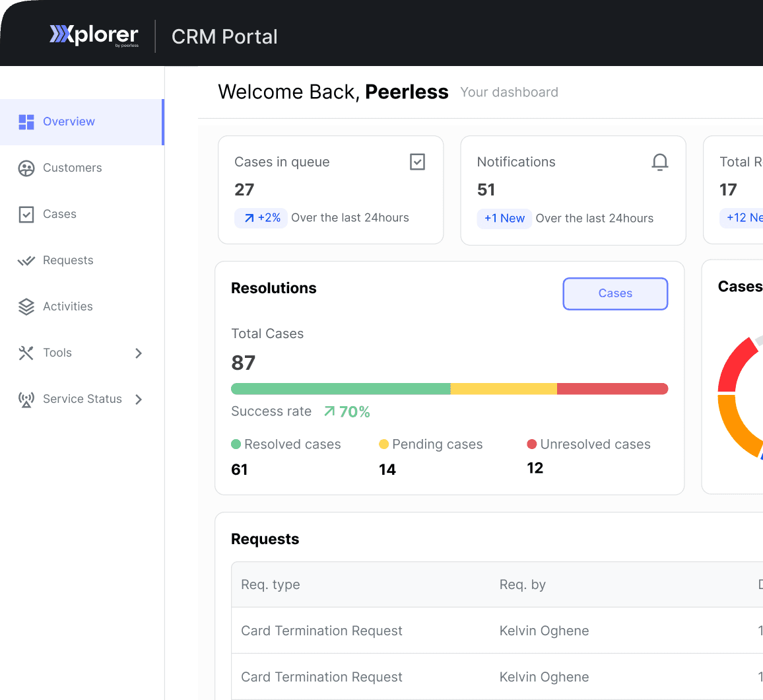Open notifications via the bell icon
The width and height of the screenshot is (763, 700).
click(660, 162)
